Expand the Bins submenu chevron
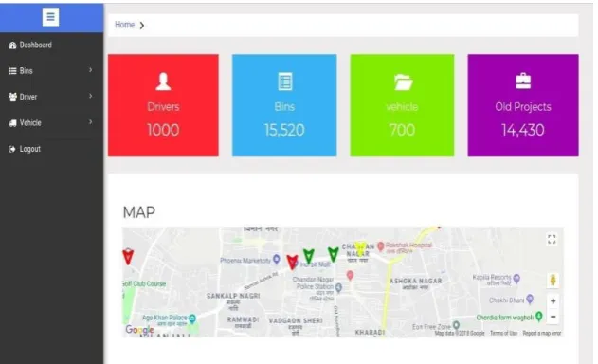Image resolution: width=598 pixels, height=364 pixels. point(90,70)
